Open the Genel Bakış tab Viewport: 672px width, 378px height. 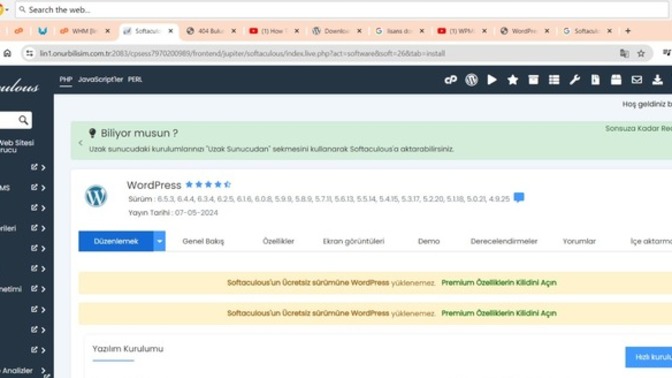coord(203,241)
